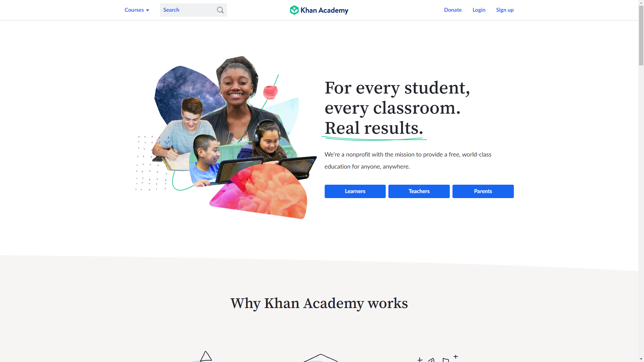The height and width of the screenshot is (362, 644).
Task: Click the scrollbar down arrow
Action: pyautogui.click(x=641, y=359)
